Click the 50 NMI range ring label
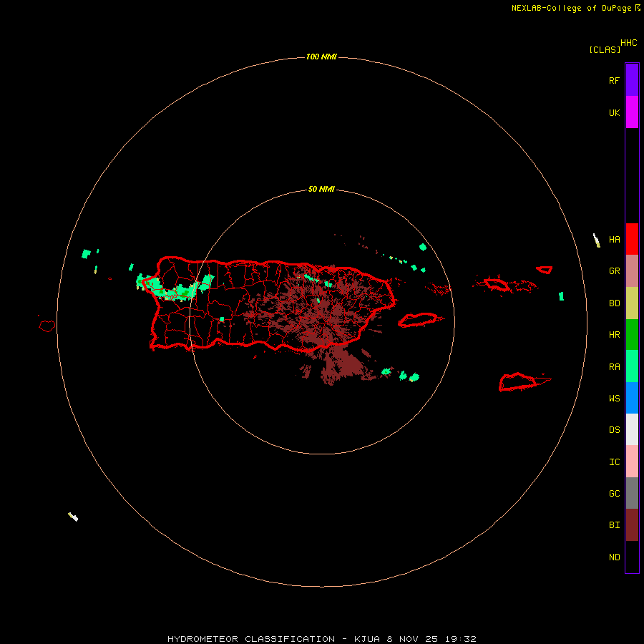This screenshot has width=644, height=644. [x=321, y=189]
